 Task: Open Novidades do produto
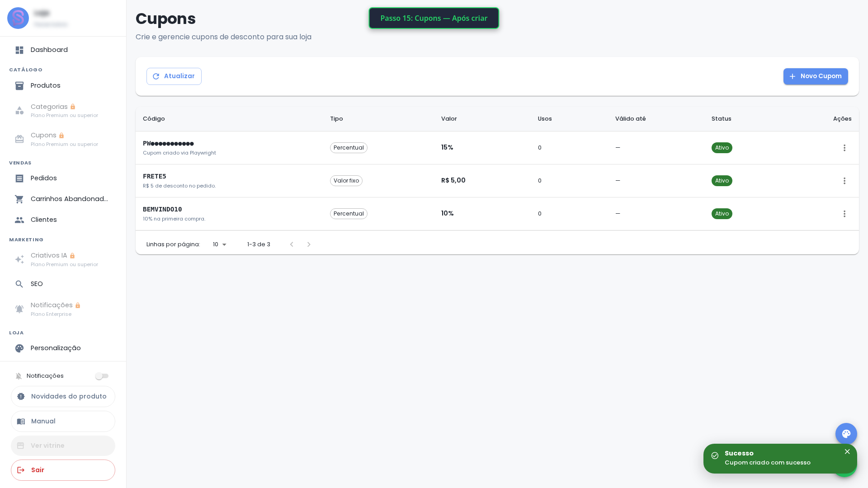pyautogui.click(x=63, y=396)
